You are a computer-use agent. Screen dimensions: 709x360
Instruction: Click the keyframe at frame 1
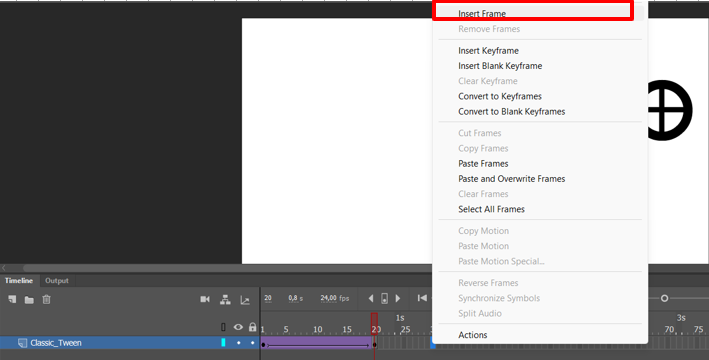pos(264,345)
